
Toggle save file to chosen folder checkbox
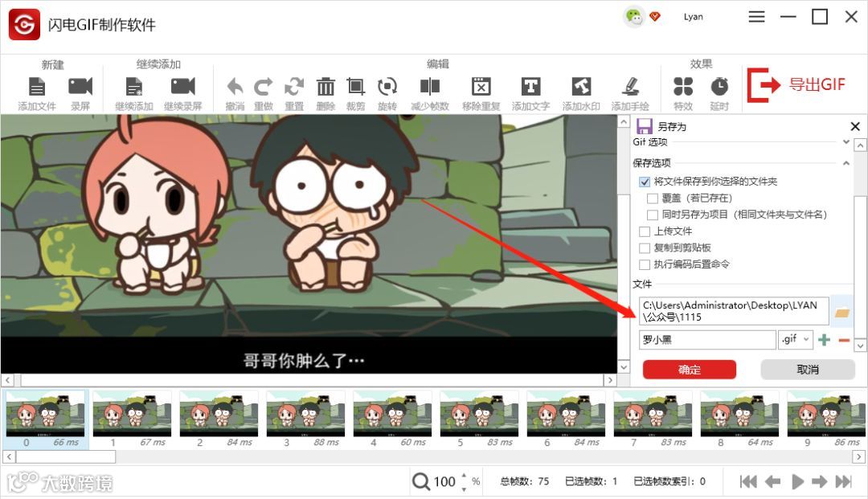point(645,182)
